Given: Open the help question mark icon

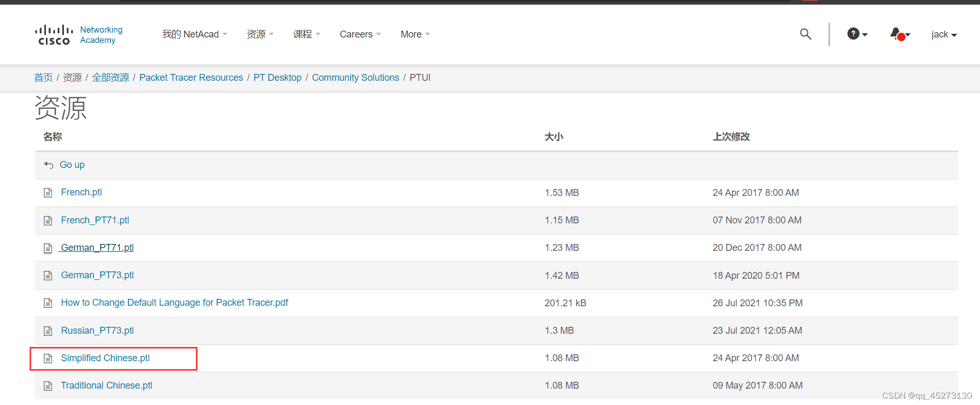Looking at the screenshot, I should (853, 34).
